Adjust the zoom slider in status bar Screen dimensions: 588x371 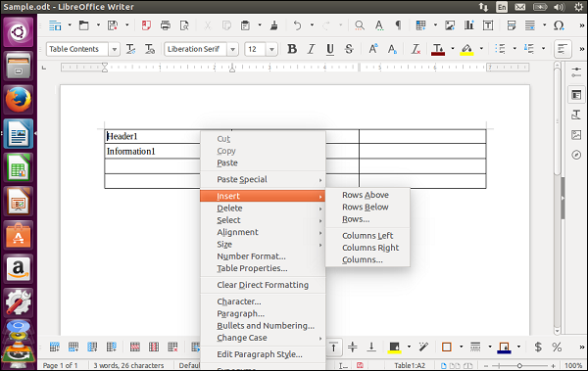click(519, 365)
